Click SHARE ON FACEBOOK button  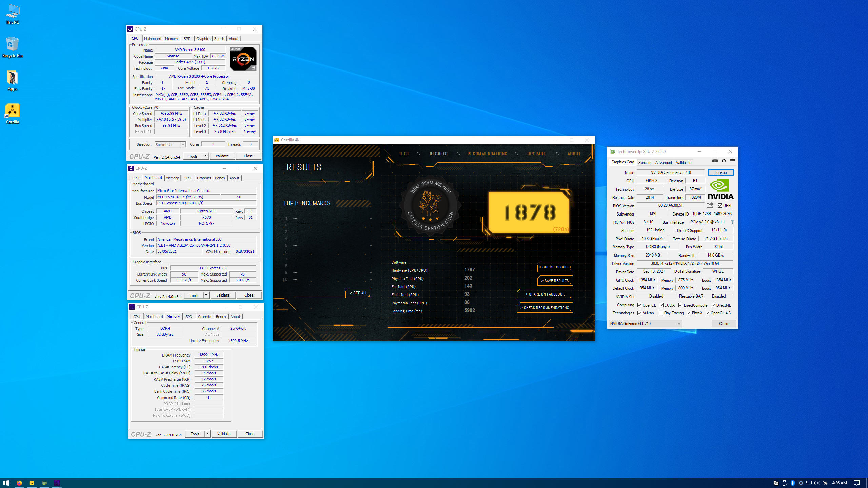click(545, 294)
